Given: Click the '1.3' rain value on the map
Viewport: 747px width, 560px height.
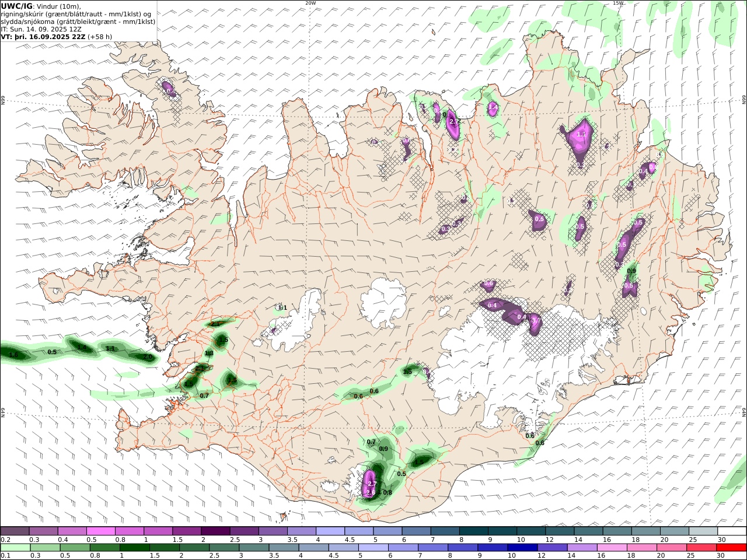Looking at the screenshot, I should coord(210,353).
